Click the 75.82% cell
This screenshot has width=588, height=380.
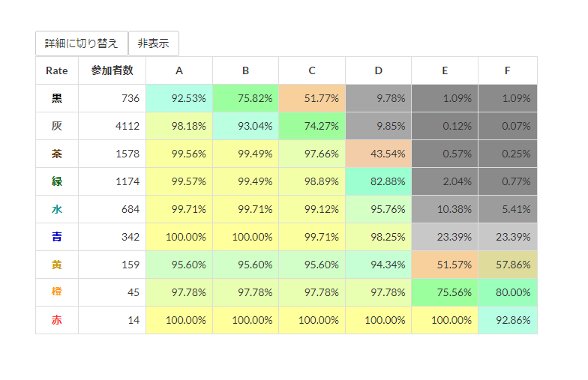coord(246,98)
